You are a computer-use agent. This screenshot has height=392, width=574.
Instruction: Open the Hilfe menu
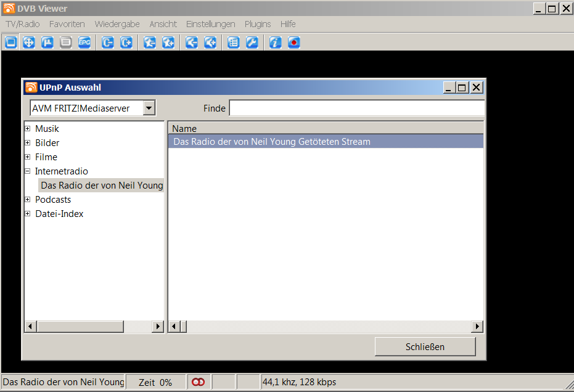(x=288, y=24)
